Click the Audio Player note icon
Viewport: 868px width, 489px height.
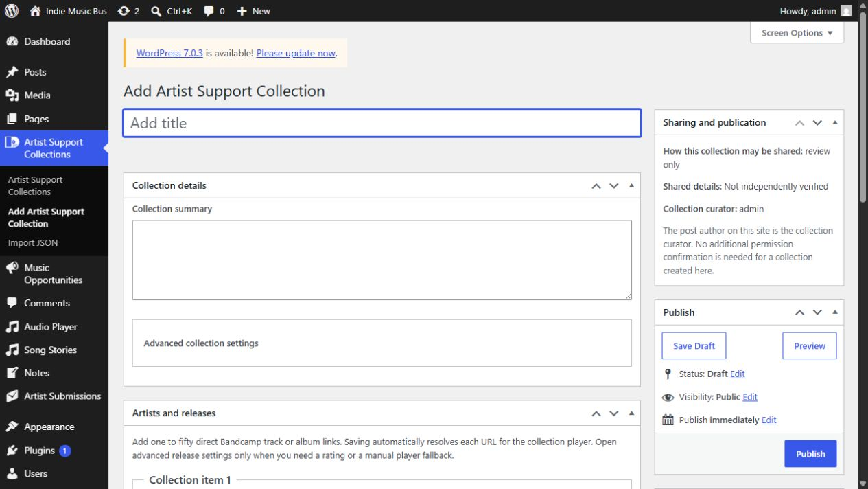pos(12,327)
